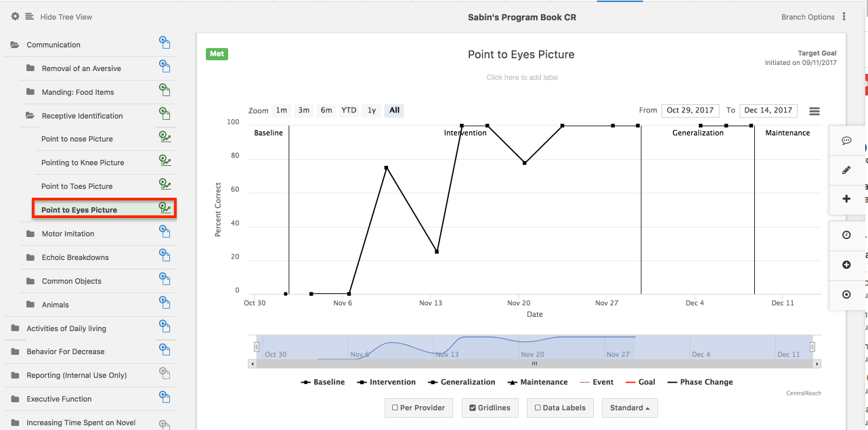This screenshot has width=868, height=430.
Task: Click right handle of chart navigator
Action: coord(812,347)
